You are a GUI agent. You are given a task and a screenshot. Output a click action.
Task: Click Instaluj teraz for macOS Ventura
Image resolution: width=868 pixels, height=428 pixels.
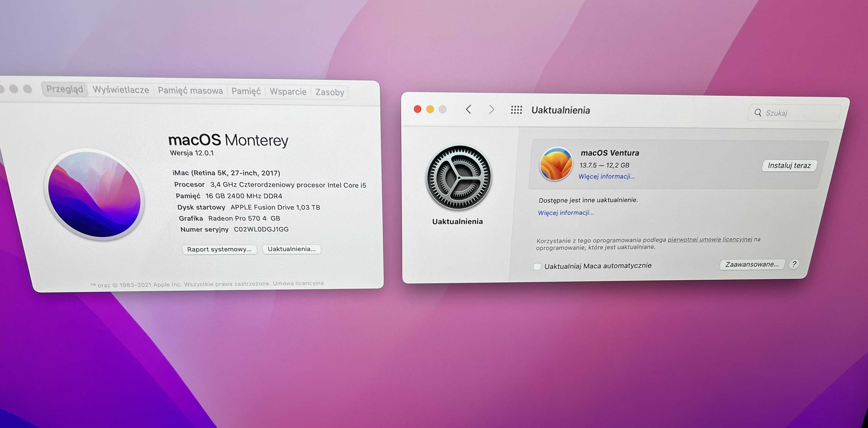coord(789,166)
